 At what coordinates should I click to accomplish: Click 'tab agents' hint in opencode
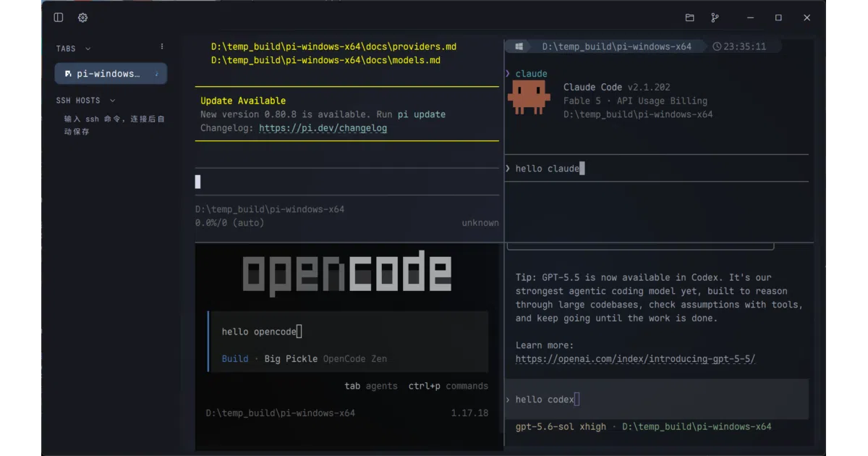click(x=371, y=386)
